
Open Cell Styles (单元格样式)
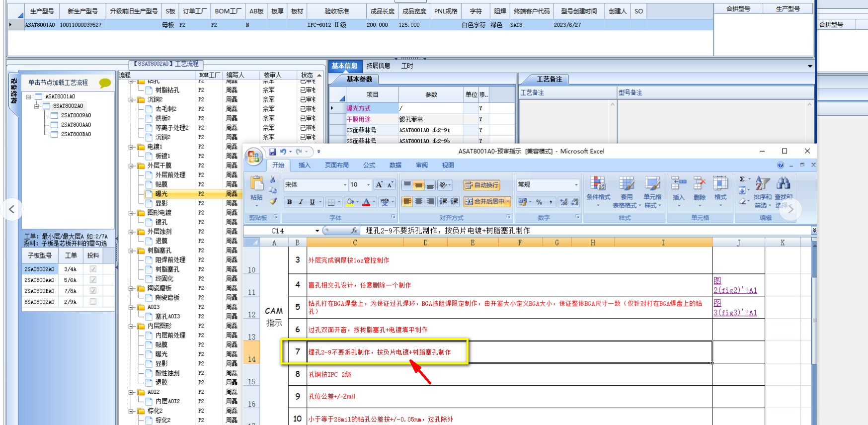tap(652, 191)
